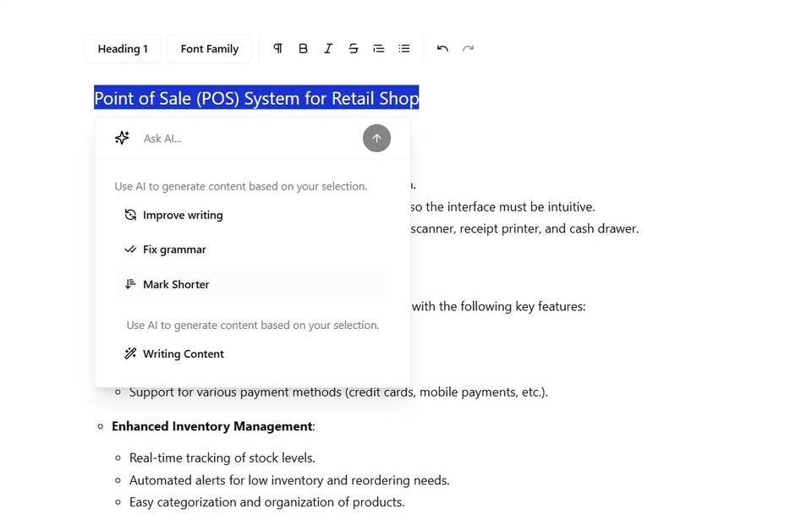Viewport: 812px width, 526px height.
Task: Open the Heading 1 style dropdown
Action: coord(122,48)
